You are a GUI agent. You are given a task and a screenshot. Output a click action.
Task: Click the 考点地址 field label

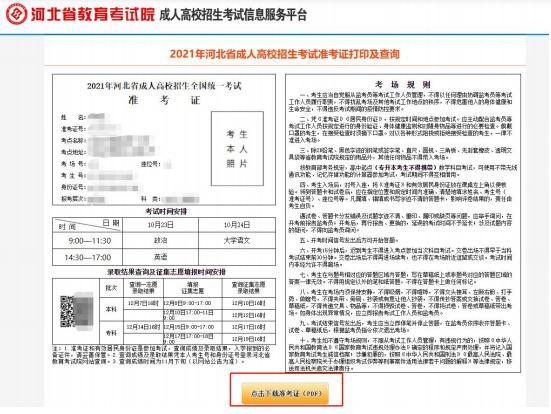coord(73,152)
